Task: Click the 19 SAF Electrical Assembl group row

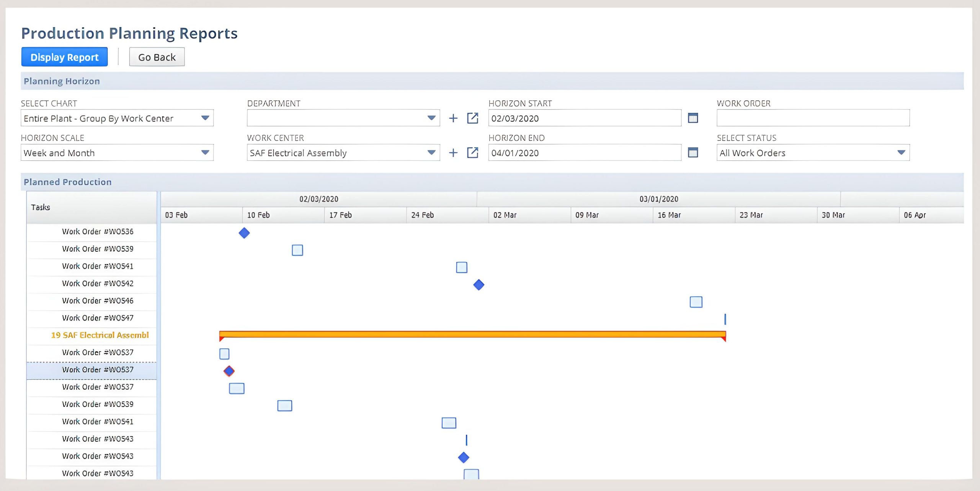Action: tap(91, 335)
